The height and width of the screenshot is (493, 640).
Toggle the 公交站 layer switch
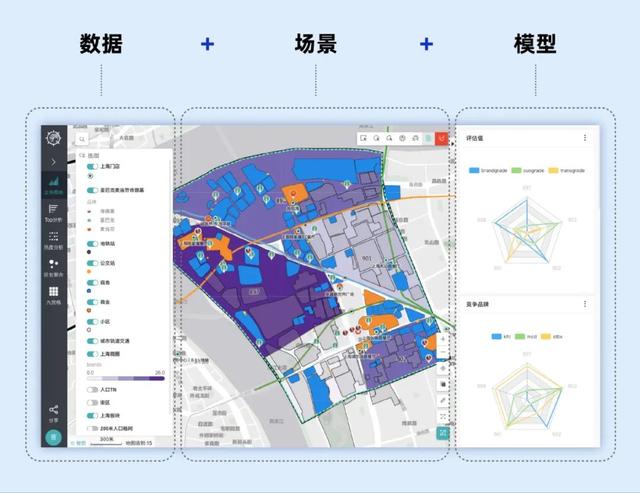pyautogui.click(x=92, y=263)
